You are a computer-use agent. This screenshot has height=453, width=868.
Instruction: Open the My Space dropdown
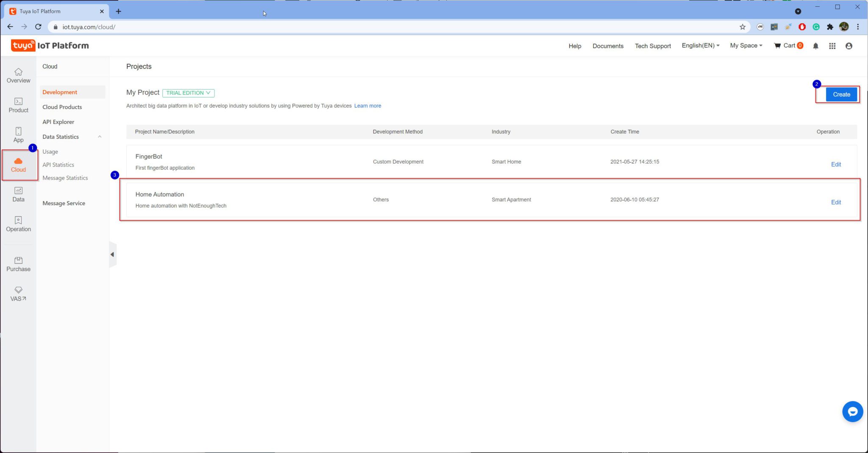[746, 45]
